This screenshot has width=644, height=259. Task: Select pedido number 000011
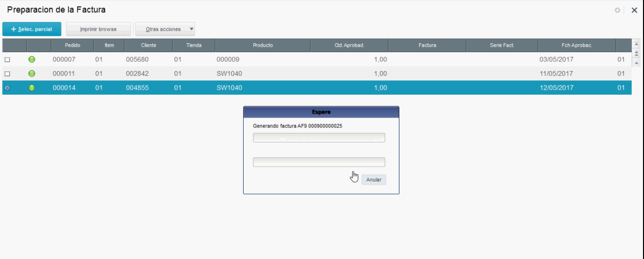pyautogui.click(x=64, y=73)
